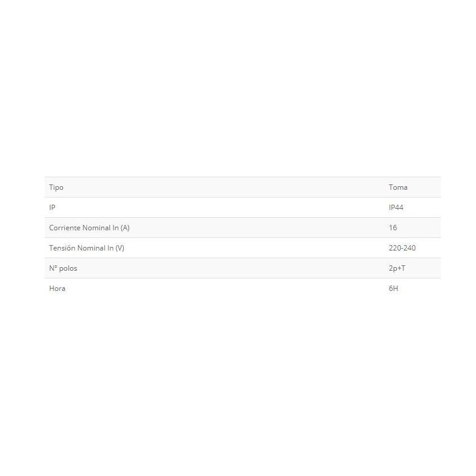Select the 'Toma' value text
476x476 pixels.
click(x=398, y=187)
